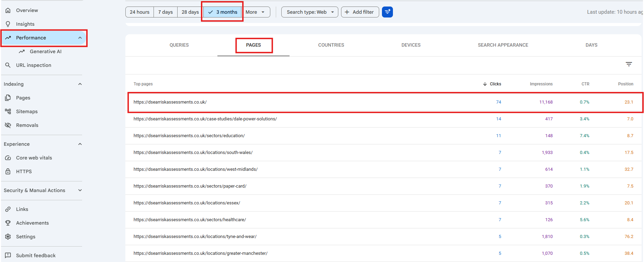The width and height of the screenshot is (644, 262).
Task: Select the locations/tyne-and-wear/ page row
Action: click(x=383, y=237)
